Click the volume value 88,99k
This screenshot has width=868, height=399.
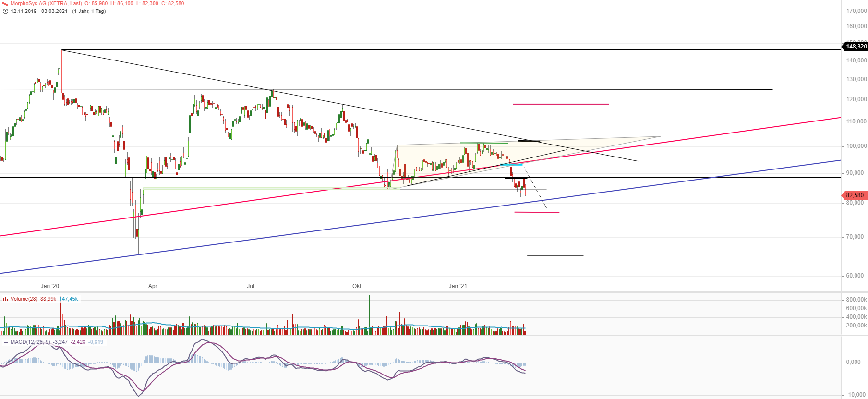pos(48,299)
